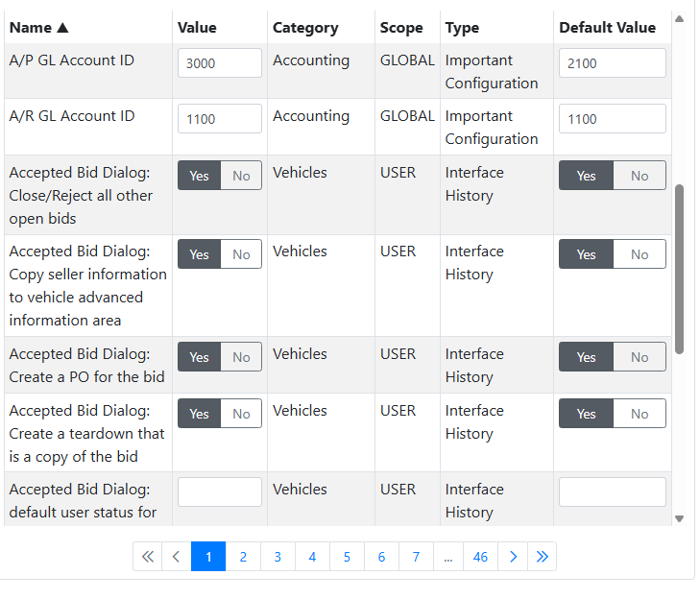Go to page 5 in pagination
Viewport: 700px width, 599px height.
click(x=347, y=557)
